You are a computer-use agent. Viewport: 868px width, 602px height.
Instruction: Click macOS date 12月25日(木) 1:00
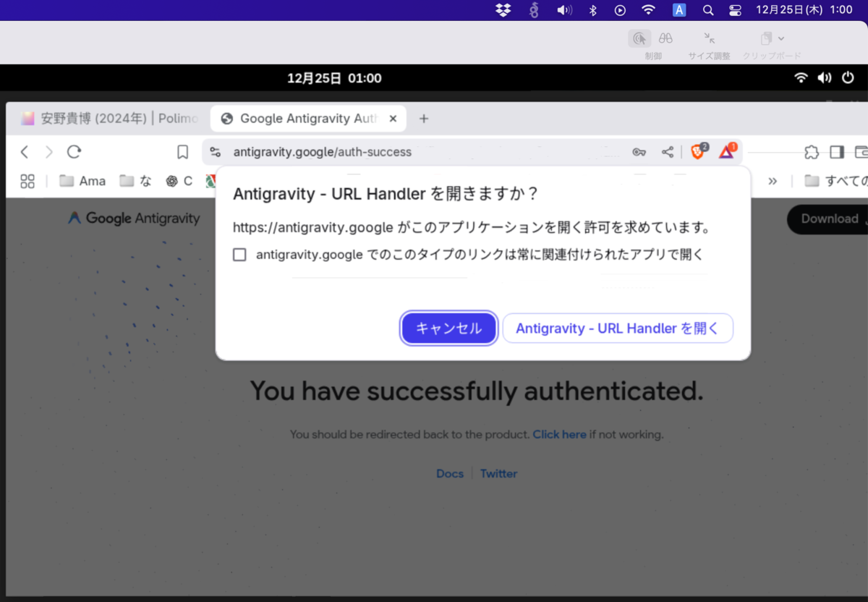804,10
